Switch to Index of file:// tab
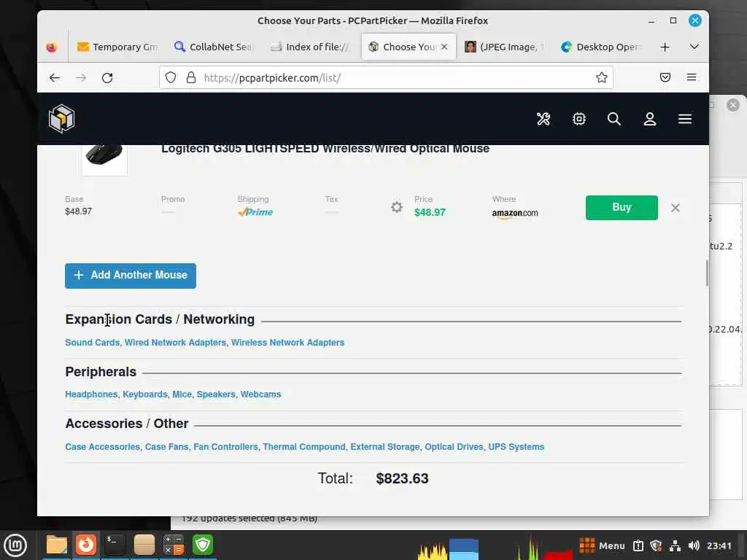 (311, 47)
